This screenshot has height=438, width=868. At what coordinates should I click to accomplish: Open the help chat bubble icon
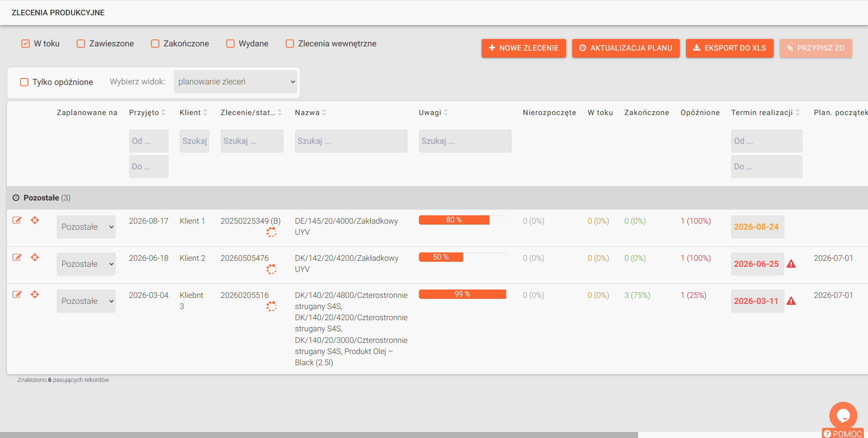pos(843,415)
